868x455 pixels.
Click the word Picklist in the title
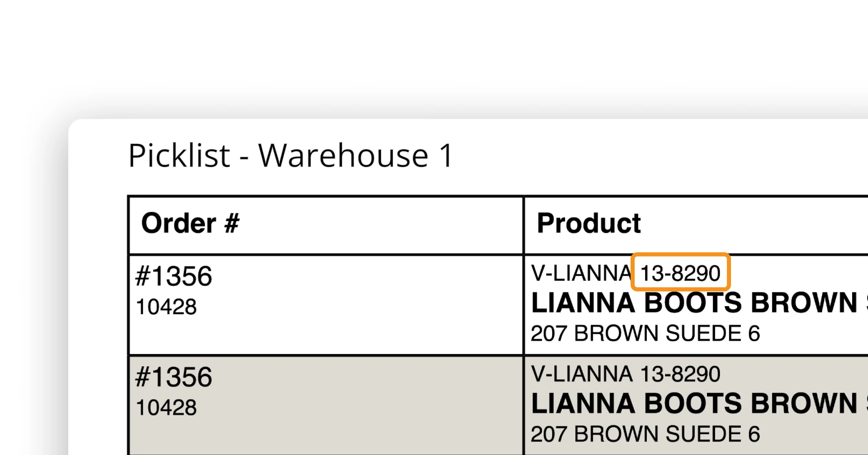(x=179, y=155)
